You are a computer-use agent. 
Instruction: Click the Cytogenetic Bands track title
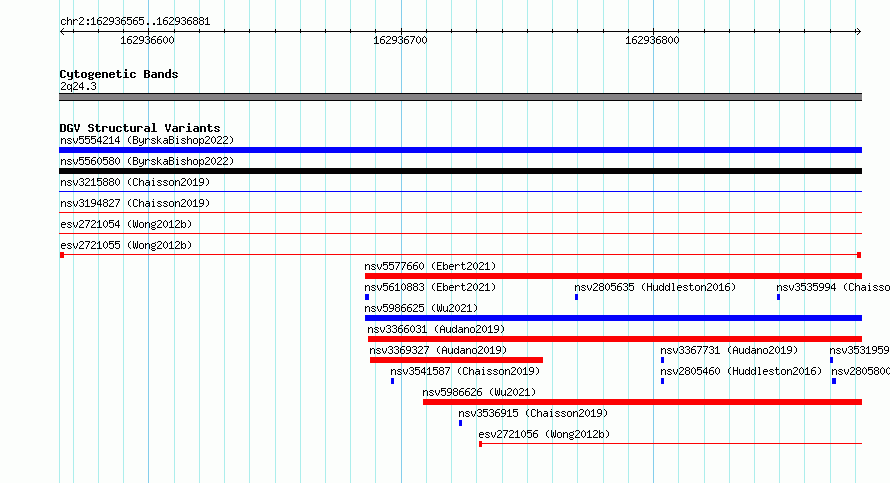[x=119, y=74]
